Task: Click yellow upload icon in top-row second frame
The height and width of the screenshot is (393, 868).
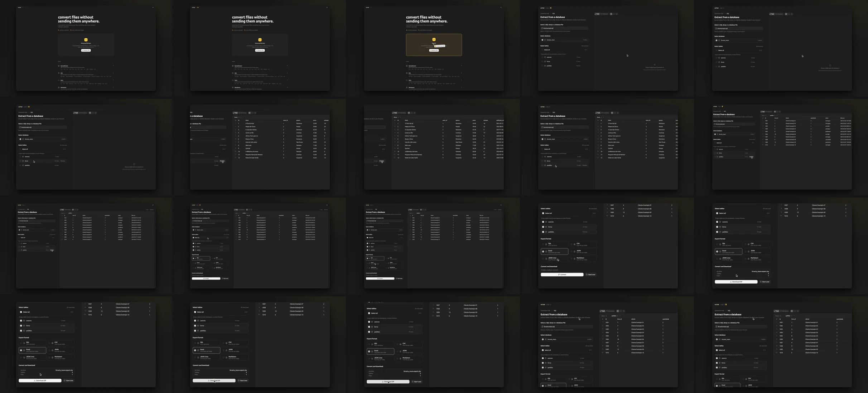Action: pos(260,40)
